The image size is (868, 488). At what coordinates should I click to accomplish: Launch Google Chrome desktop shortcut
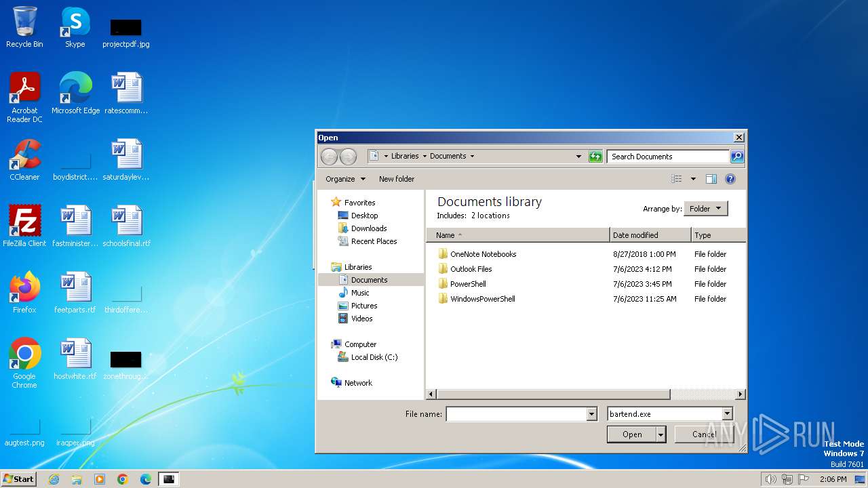pyautogui.click(x=24, y=363)
